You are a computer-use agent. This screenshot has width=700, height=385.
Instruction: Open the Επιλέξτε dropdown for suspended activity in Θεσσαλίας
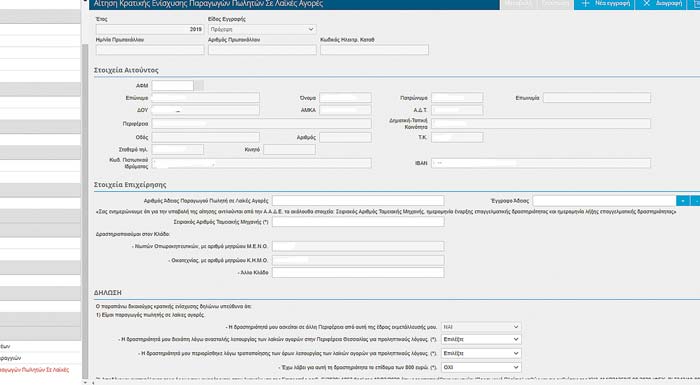click(x=481, y=339)
